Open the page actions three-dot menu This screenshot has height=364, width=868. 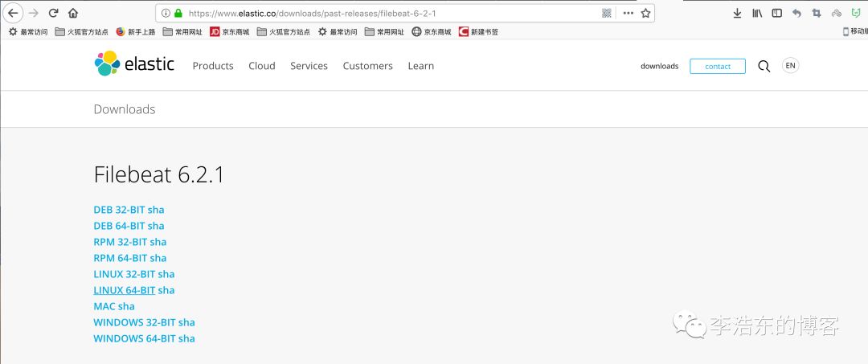pos(628,14)
